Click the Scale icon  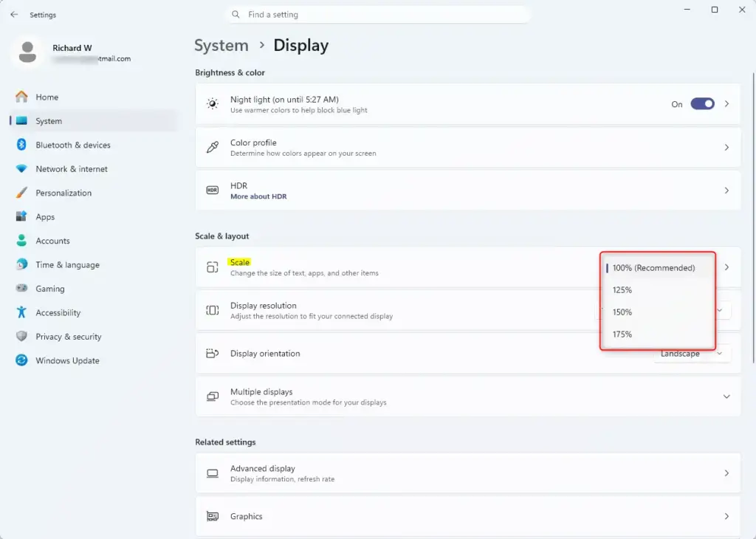coord(212,267)
